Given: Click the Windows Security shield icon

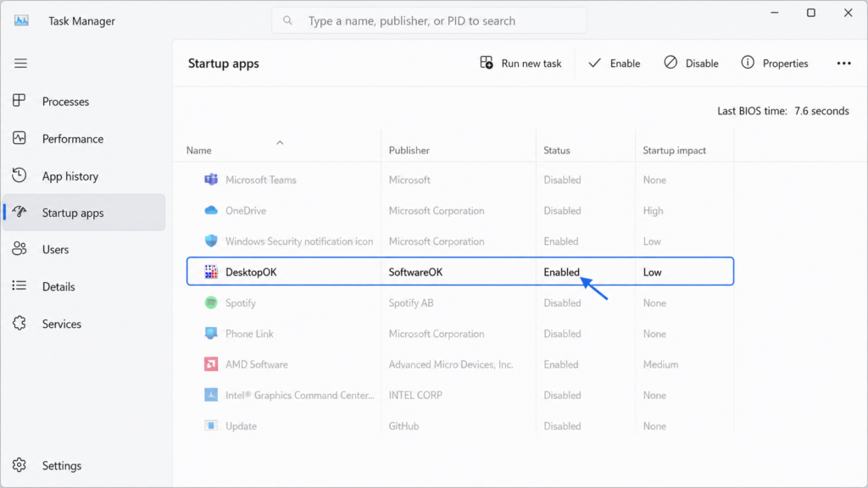Looking at the screenshot, I should pyautogui.click(x=211, y=241).
